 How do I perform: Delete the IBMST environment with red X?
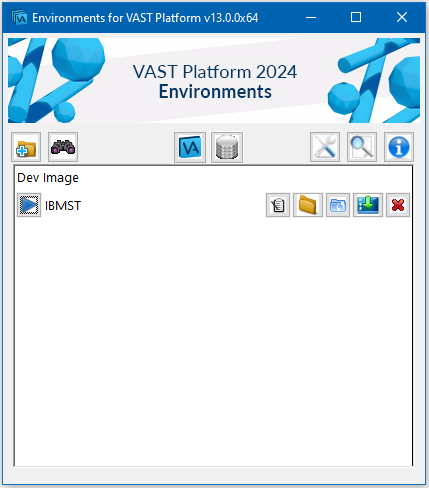coord(398,205)
